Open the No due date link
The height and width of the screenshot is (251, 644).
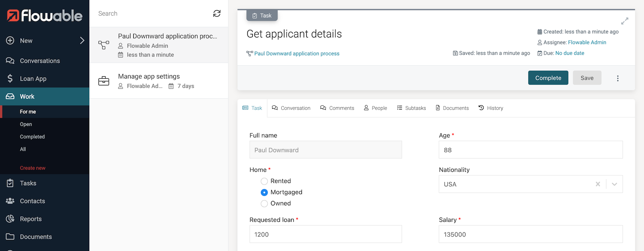(569, 53)
